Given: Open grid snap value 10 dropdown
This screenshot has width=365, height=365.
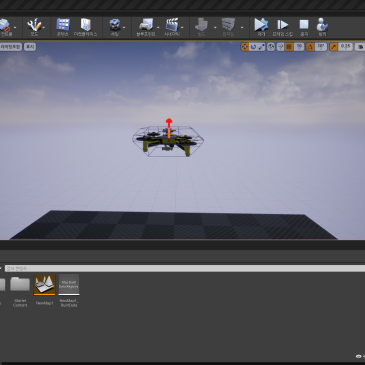Looking at the screenshot, I should (x=299, y=47).
